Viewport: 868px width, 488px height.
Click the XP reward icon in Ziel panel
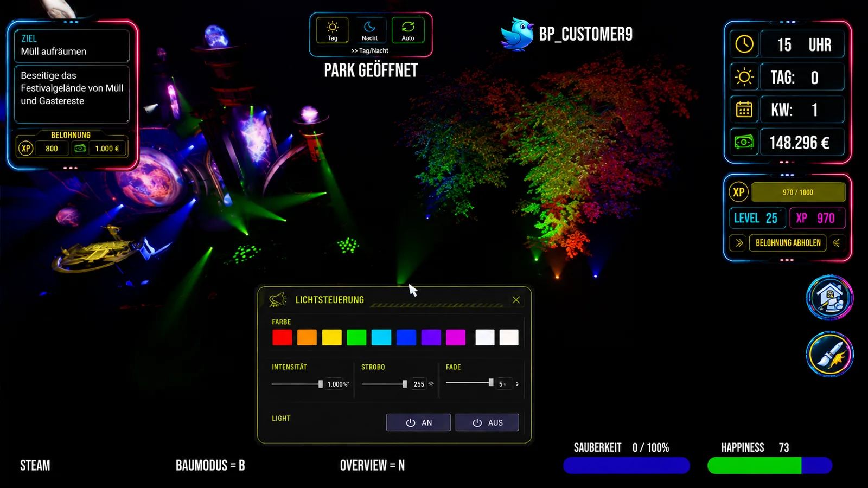pos(25,149)
